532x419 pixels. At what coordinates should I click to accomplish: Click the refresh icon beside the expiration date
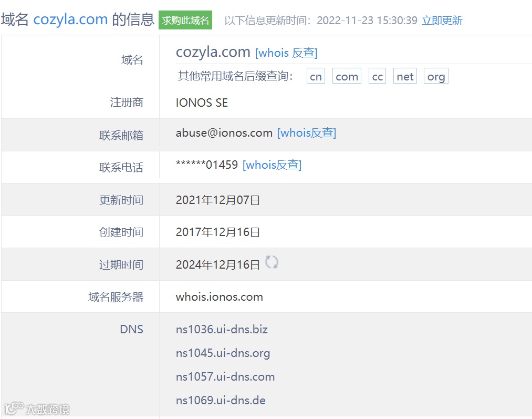pyautogui.click(x=272, y=262)
